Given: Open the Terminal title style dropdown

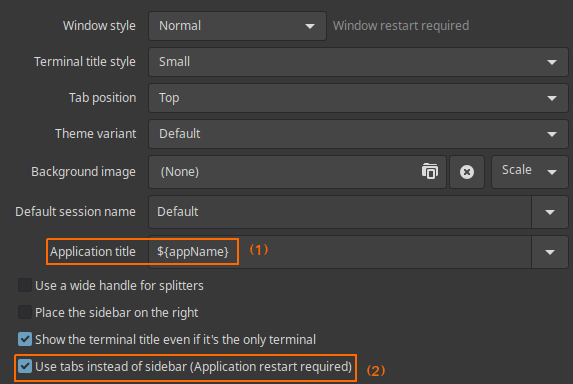Looking at the screenshot, I should (x=358, y=62).
